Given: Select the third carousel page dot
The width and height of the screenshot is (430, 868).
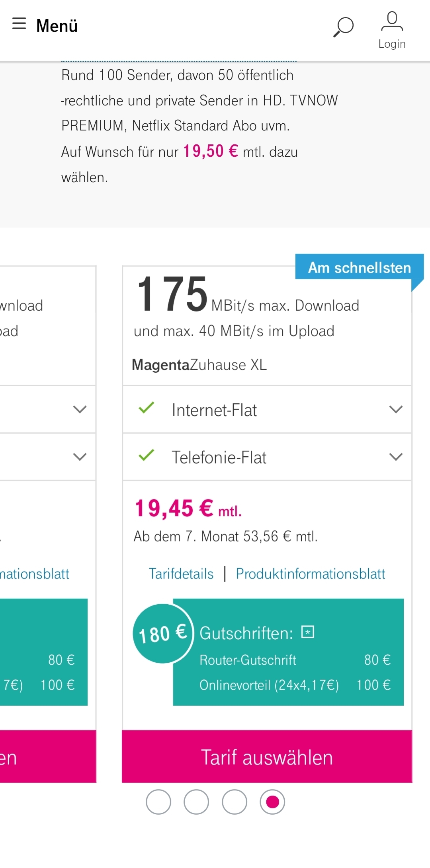Looking at the screenshot, I should click(x=235, y=802).
